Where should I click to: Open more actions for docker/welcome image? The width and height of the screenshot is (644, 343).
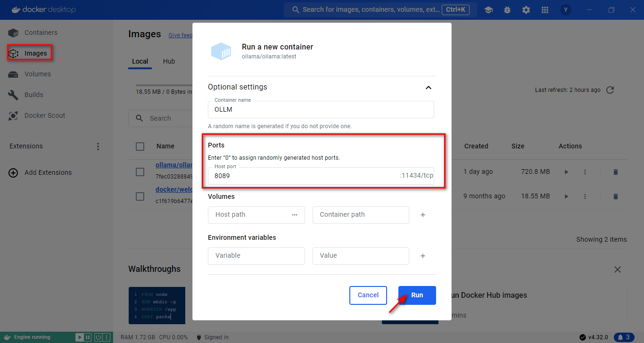click(x=585, y=196)
